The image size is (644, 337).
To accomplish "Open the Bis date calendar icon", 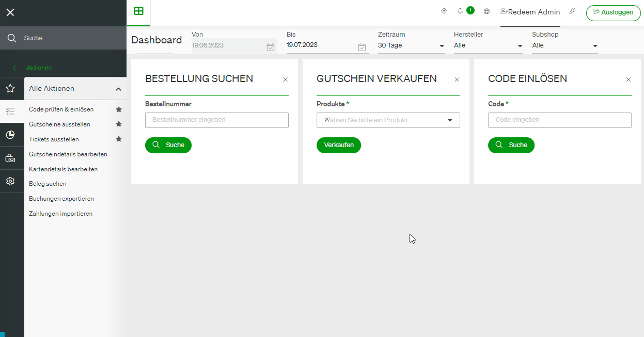I will pos(362,47).
